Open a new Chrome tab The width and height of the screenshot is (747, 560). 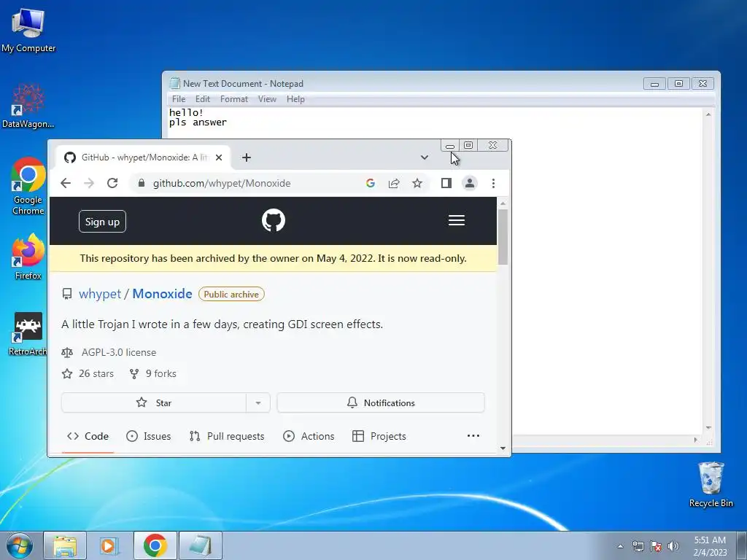(x=247, y=157)
